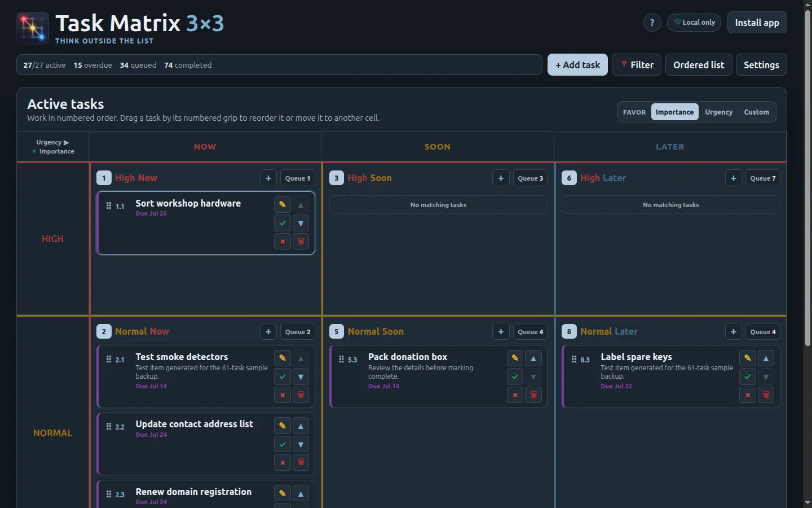Image resolution: width=812 pixels, height=508 pixels.
Task: Click the Renew domain registration title
Action: (193, 492)
